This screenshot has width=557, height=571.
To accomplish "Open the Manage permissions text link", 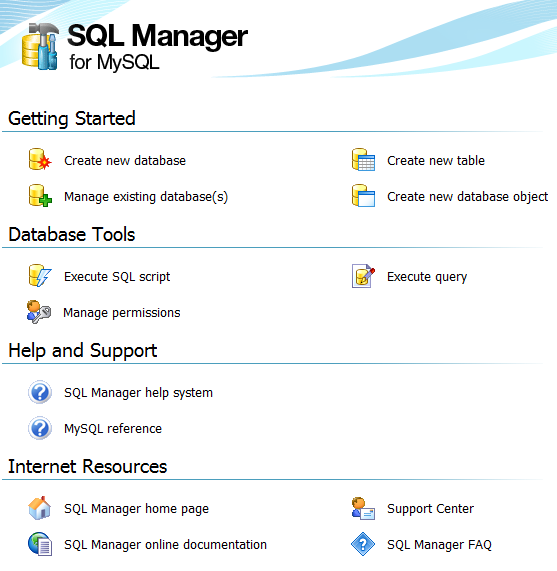I will click(x=122, y=313).
